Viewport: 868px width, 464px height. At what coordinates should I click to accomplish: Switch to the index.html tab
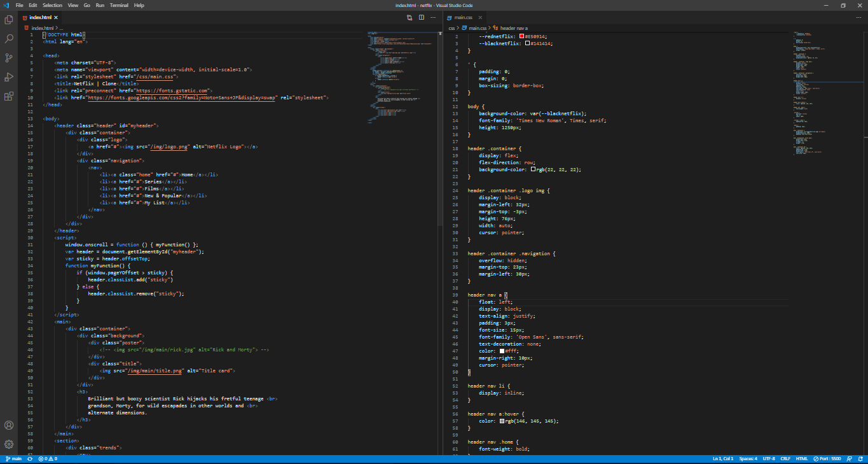tap(40, 17)
